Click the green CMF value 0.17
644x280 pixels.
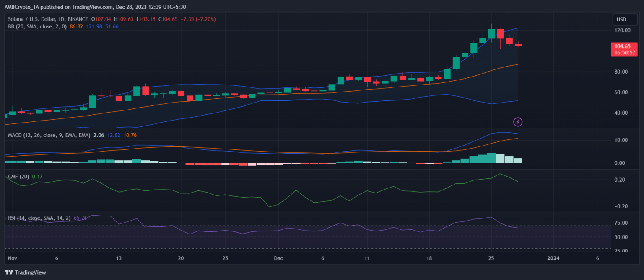pos(37,177)
